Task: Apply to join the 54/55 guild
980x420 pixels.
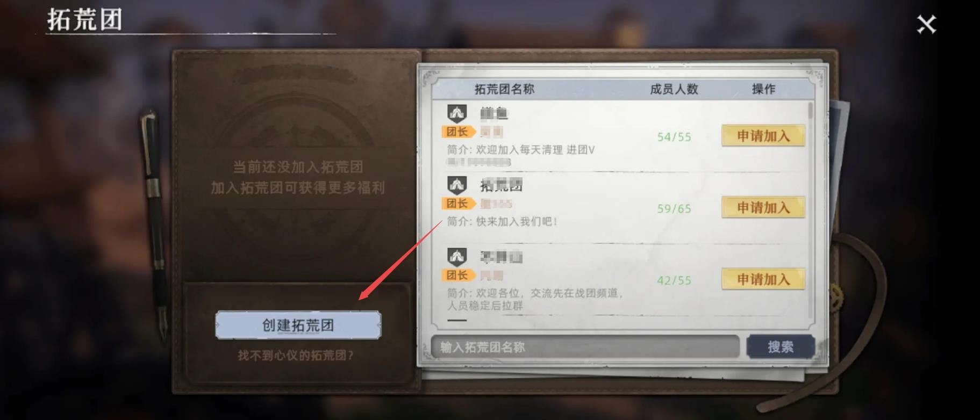Action: click(763, 136)
